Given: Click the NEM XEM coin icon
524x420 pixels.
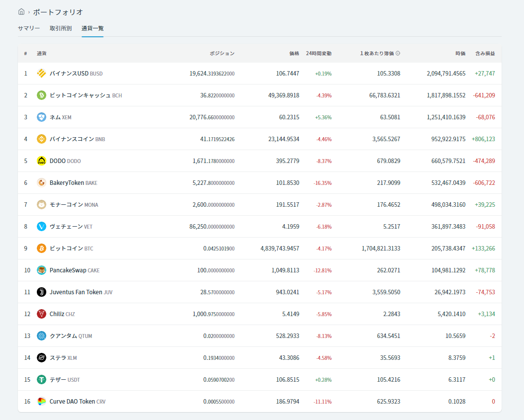Looking at the screenshot, I should click(x=41, y=117).
